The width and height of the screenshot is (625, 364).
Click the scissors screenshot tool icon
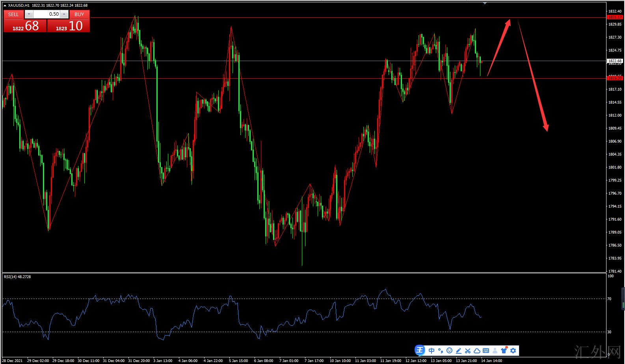pos(467,350)
